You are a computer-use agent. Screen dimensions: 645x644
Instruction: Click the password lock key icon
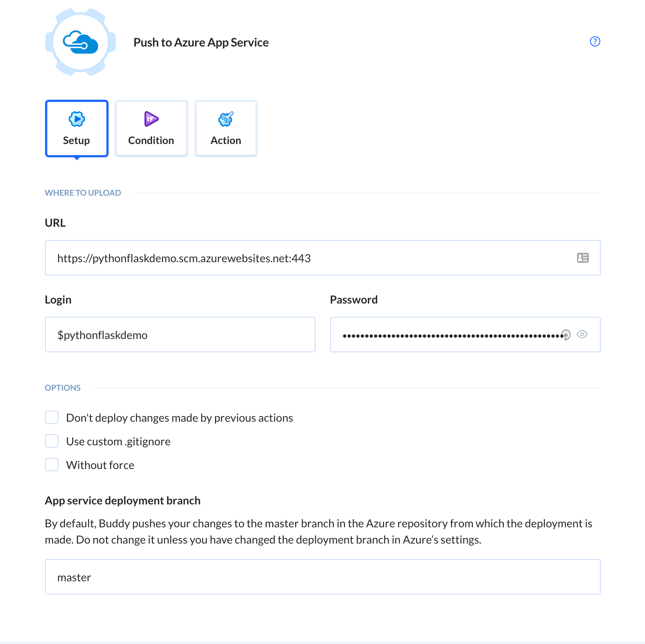[566, 335]
